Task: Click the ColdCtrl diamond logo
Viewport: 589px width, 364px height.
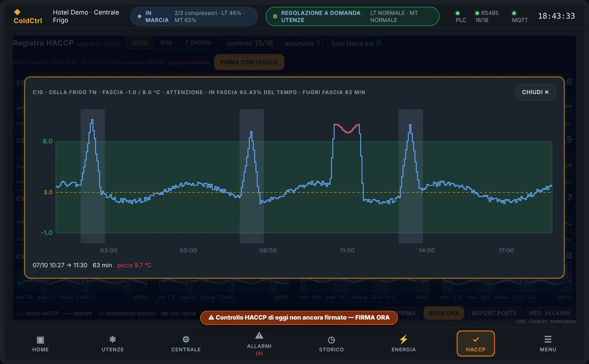Action: (17, 12)
